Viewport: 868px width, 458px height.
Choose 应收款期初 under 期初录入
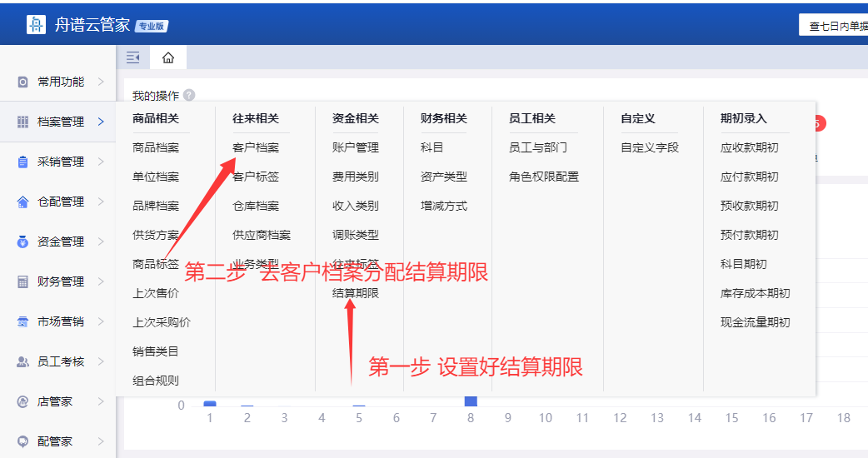coord(749,147)
